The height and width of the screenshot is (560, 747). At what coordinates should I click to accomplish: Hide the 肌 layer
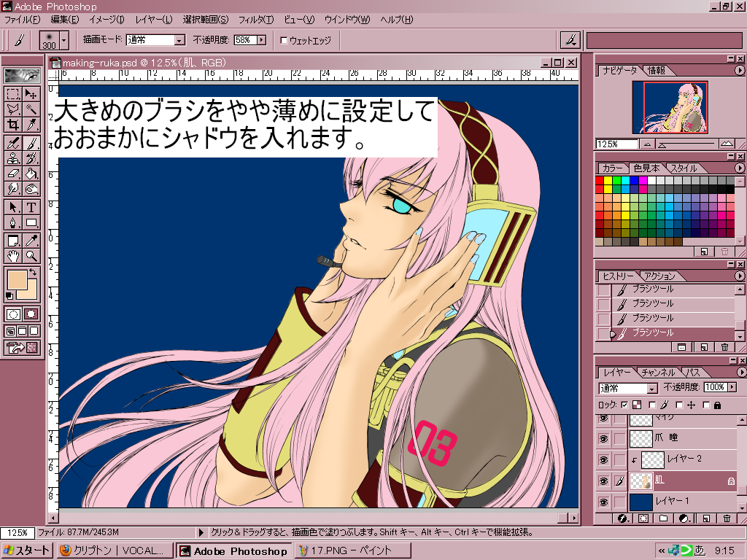pos(603,481)
